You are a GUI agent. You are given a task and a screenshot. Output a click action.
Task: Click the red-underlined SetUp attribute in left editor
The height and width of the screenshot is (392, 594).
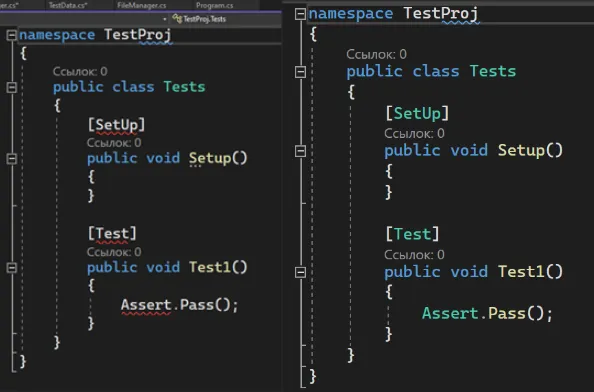tap(116, 125)
